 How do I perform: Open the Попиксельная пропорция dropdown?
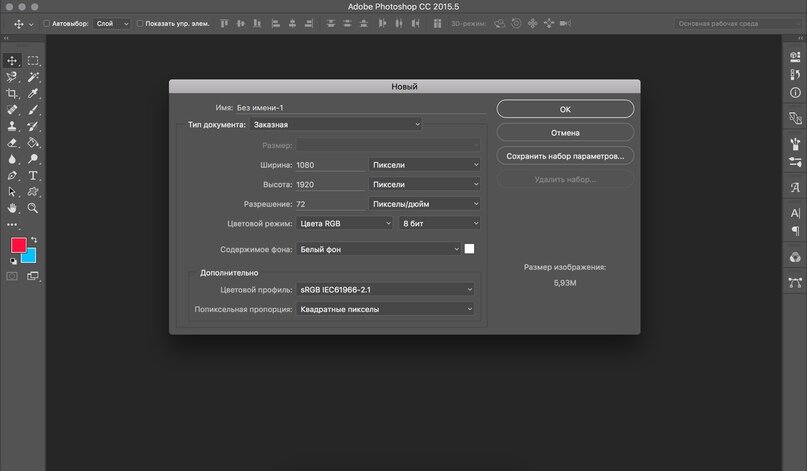385,309
